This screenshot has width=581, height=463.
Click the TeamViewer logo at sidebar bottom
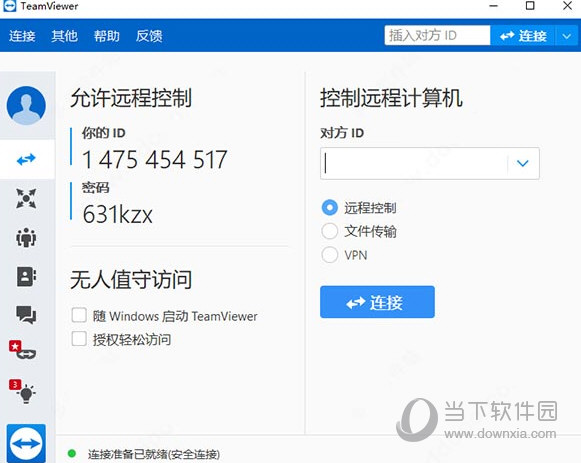[x=26, y=443]
